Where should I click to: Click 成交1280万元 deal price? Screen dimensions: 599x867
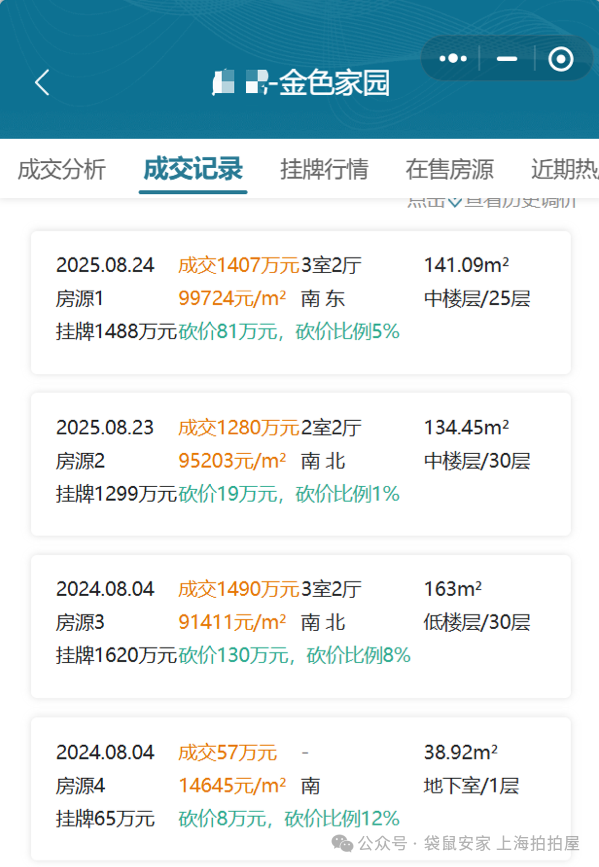pyautogui.click(x=239, y=427)
